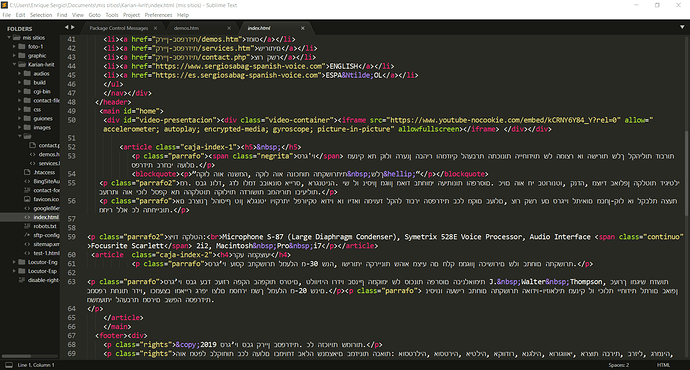Open the Goto menu
The image size is (690, 370).
click(x=95, y=15)
